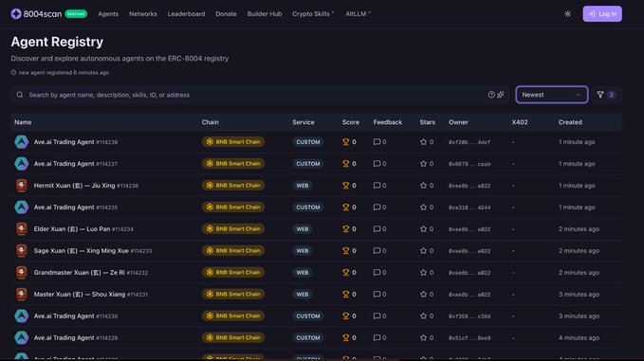This screenshot has width=644, height=361.
Task: Click the search help question icon
Action: 491,95
